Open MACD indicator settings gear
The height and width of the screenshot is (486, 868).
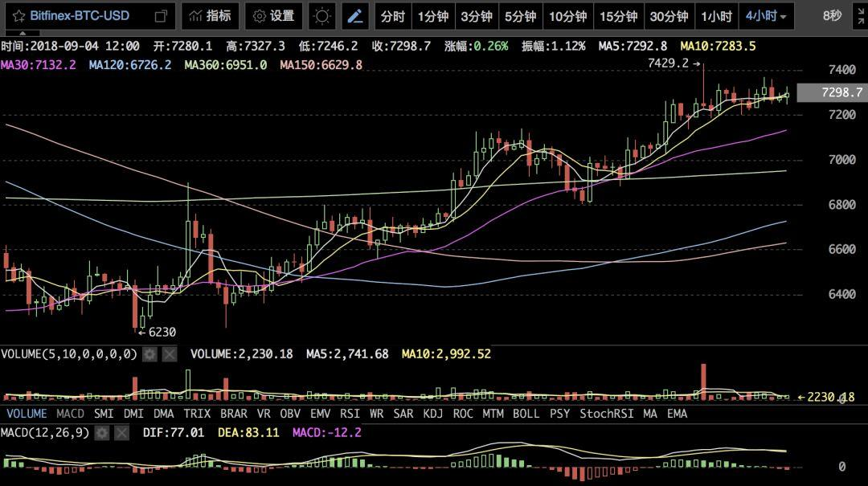pos(101,433)
